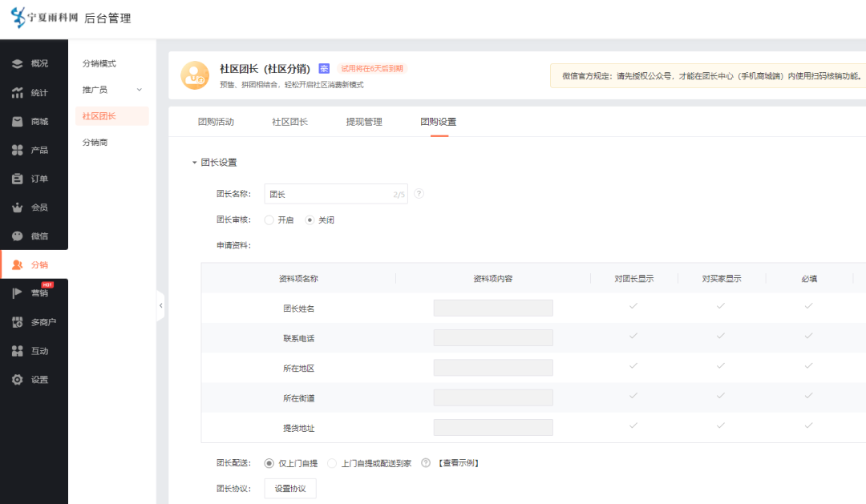Open the 营销 marketing flag icon
Viewport: 866px width, 504px height.
point(17,293)
